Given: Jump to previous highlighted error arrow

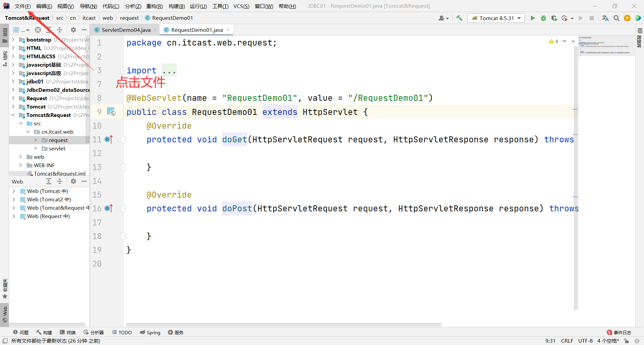Looking at the screenshot, I should 565,42.
